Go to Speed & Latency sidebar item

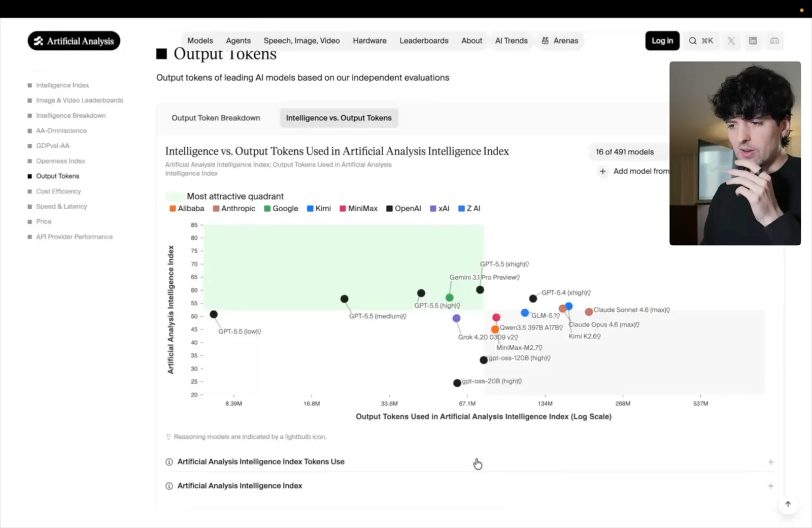[x=61, y=207]
